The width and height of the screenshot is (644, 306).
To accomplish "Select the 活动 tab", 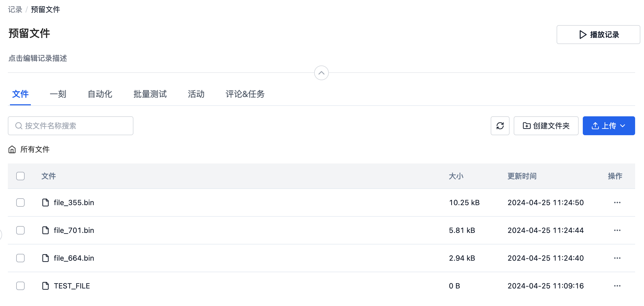I will (x=196, y=94).
